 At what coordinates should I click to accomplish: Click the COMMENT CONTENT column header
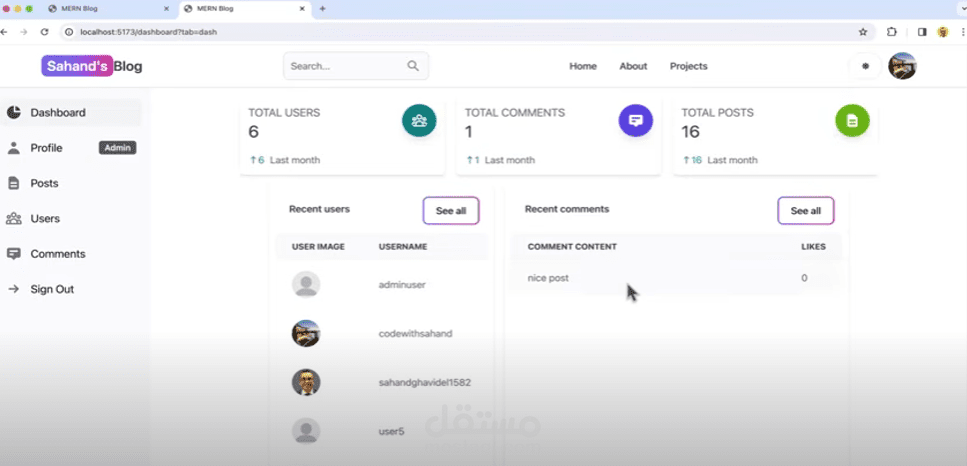click(572, 247)
